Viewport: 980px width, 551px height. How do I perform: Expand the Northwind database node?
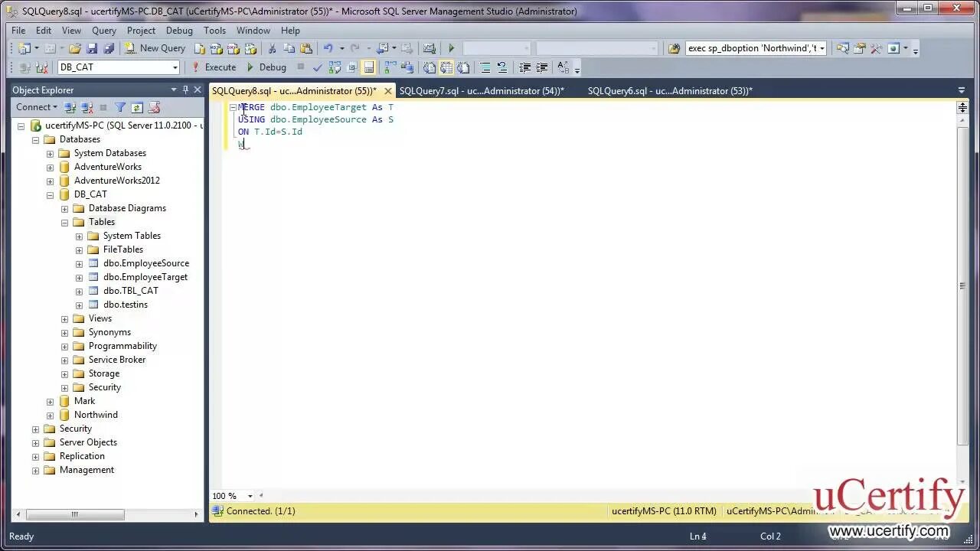click(50, 415)
